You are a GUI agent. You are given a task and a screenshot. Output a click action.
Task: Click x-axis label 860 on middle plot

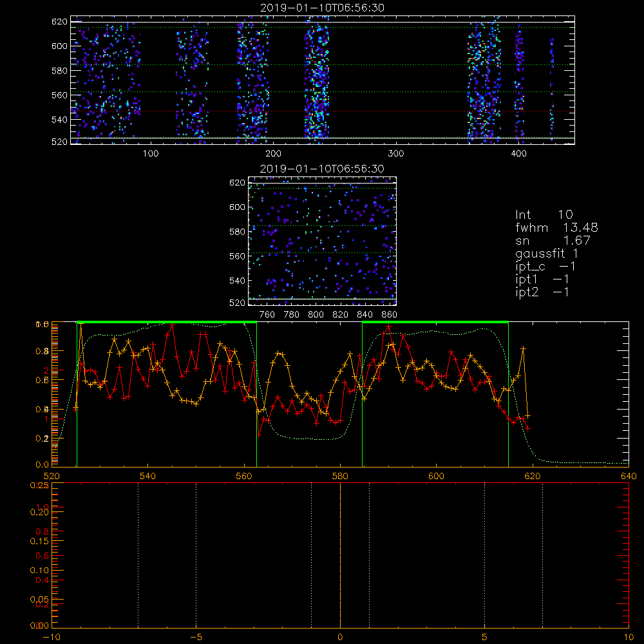click(x=390, y=315)
